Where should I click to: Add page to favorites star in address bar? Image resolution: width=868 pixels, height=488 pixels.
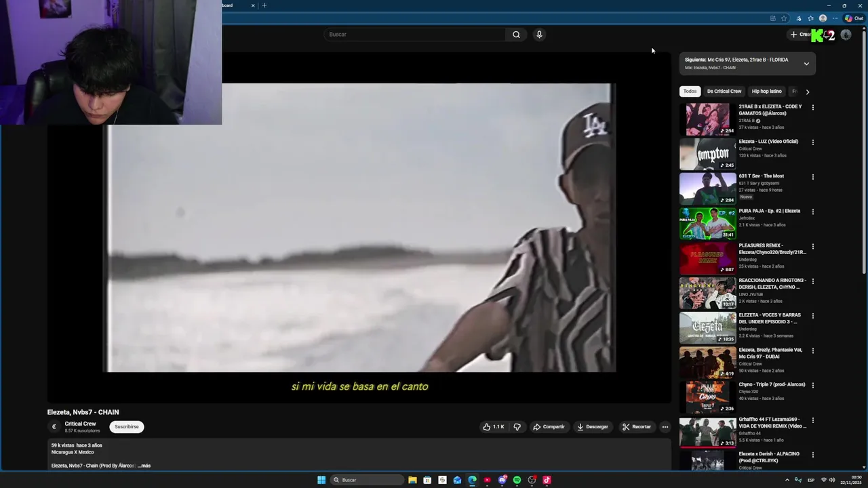pos(784,18)
